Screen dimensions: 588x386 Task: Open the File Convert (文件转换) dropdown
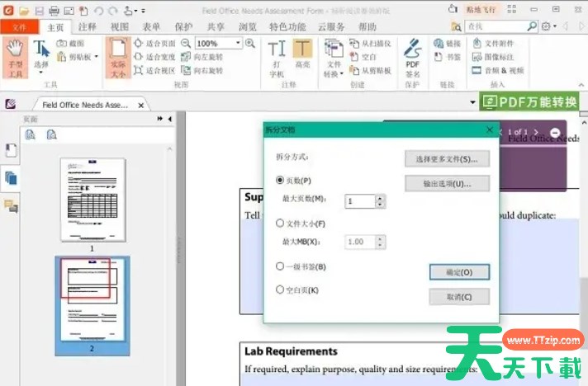click(x=334, y=58)
